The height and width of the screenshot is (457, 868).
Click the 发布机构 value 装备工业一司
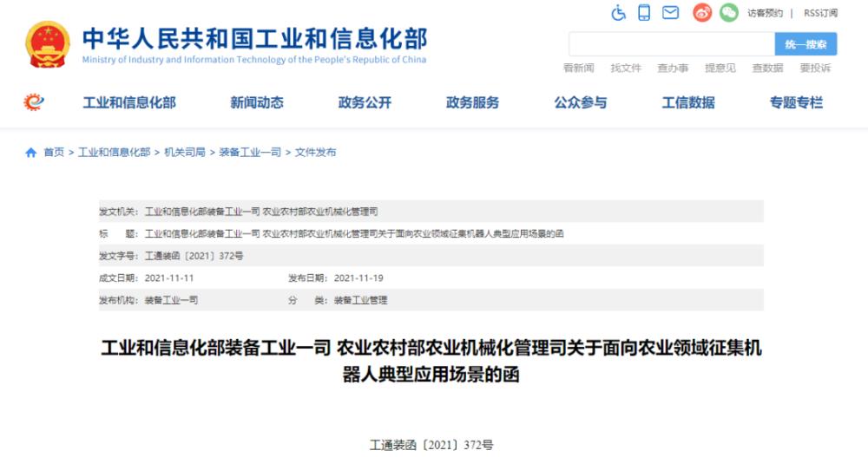point(171,300)
